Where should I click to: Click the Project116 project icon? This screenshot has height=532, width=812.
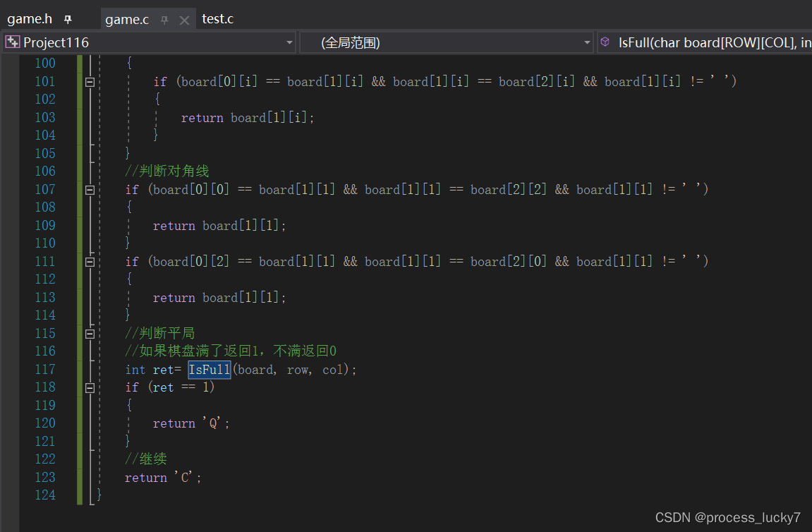13,42
